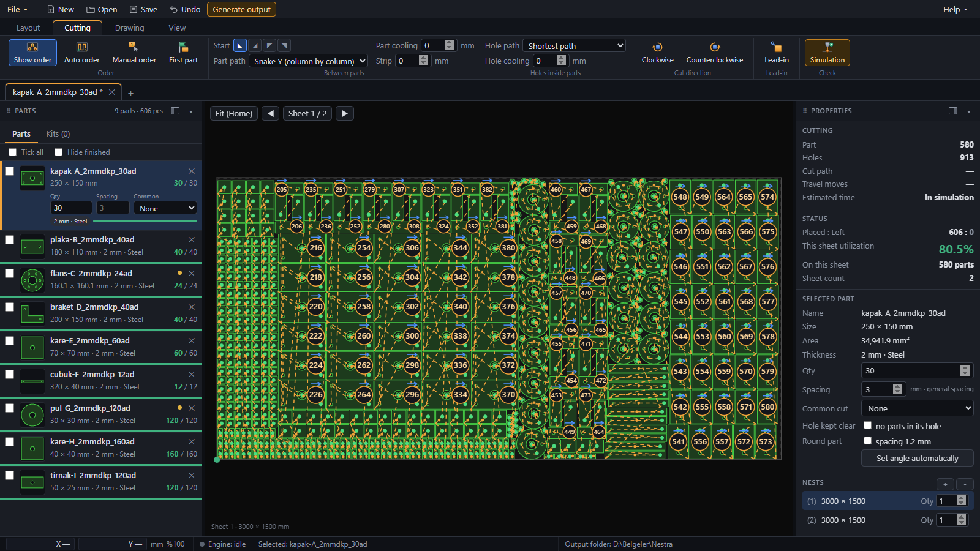Tick the Tick all checkbox
This screenshot has width=980, height=551.
pyautogui.click(x=12, y=152)
